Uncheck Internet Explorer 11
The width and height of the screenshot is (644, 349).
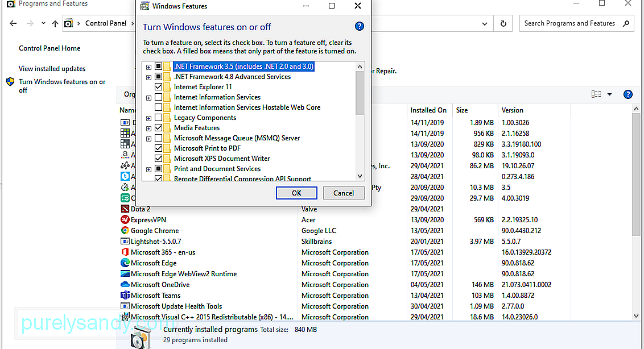159,87
